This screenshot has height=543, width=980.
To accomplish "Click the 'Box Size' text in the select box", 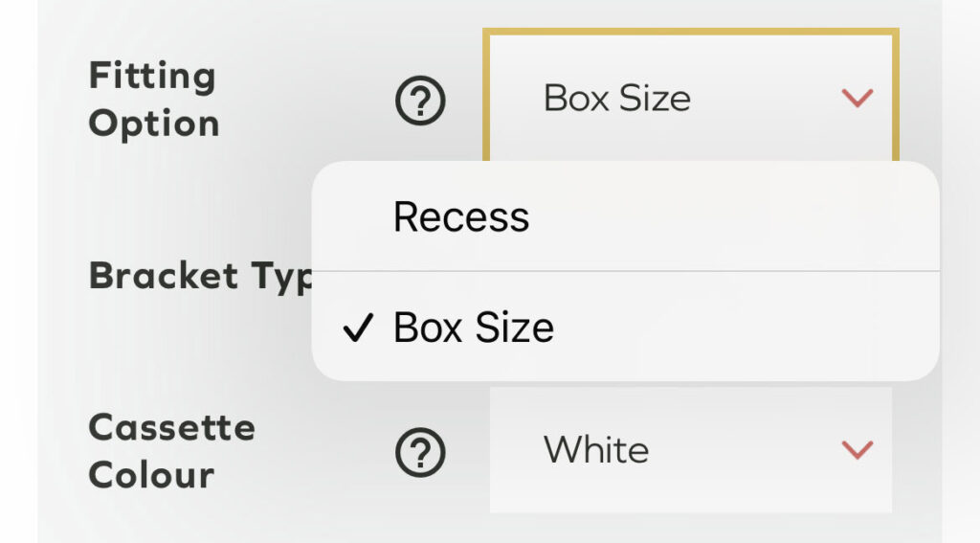I will coord(616,98).
